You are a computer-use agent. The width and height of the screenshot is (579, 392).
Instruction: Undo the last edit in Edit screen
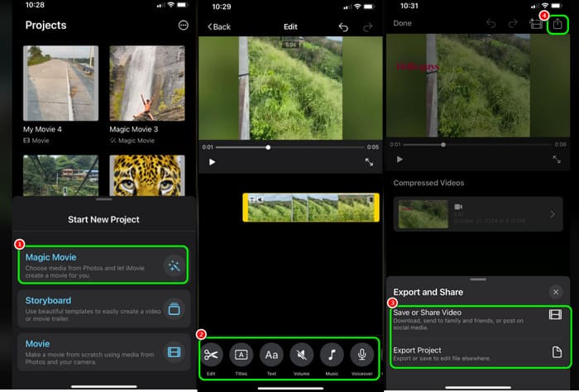[343, 27]
